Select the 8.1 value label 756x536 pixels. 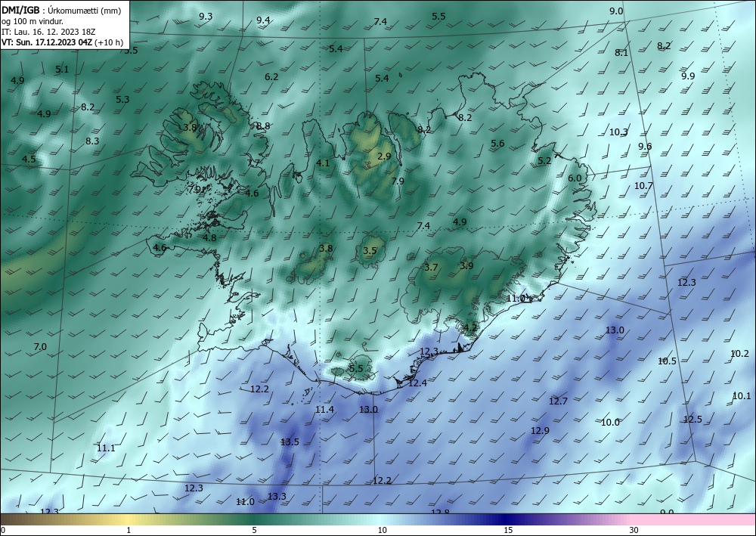click(x=621, y=53)
